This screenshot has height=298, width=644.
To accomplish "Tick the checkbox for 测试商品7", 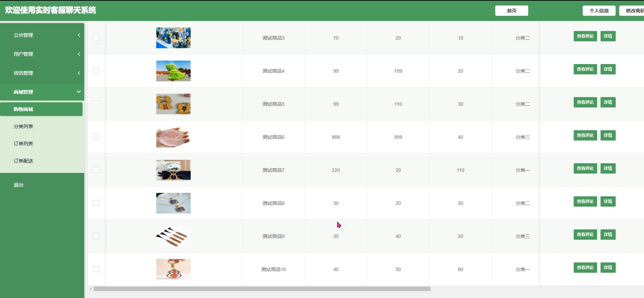I will (x=96, y=170).
